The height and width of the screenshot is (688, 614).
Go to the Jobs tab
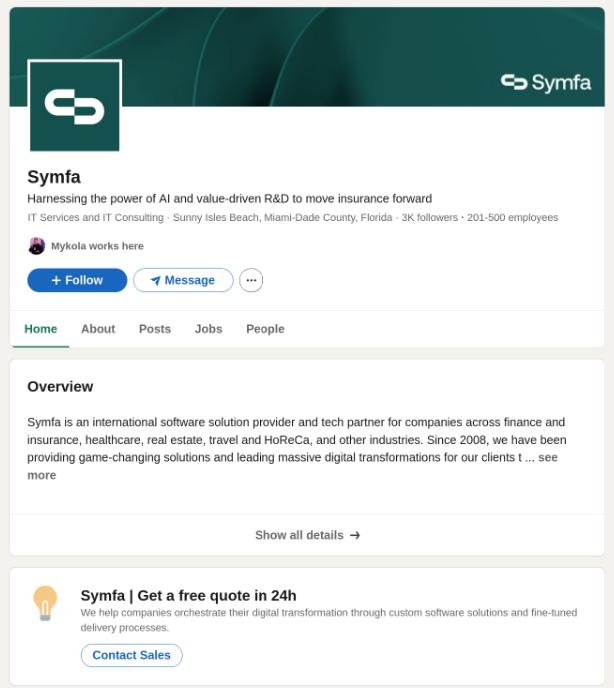(x=208, y=329)
